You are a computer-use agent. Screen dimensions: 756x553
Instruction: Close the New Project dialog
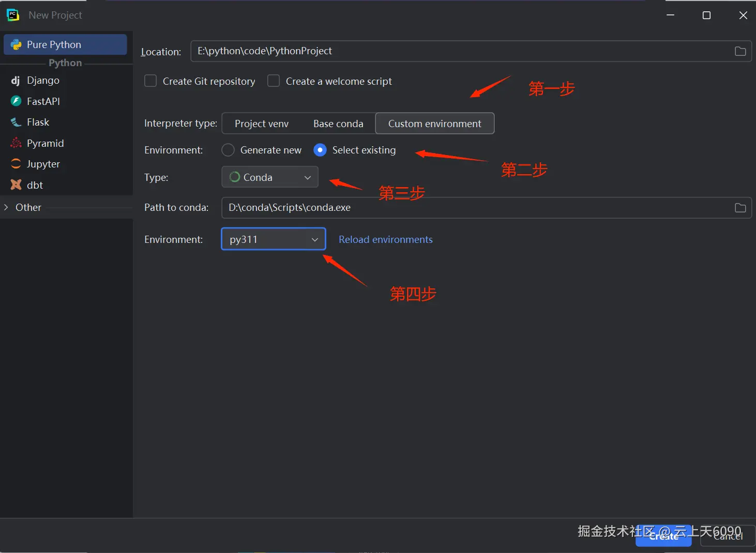point(743,15)
